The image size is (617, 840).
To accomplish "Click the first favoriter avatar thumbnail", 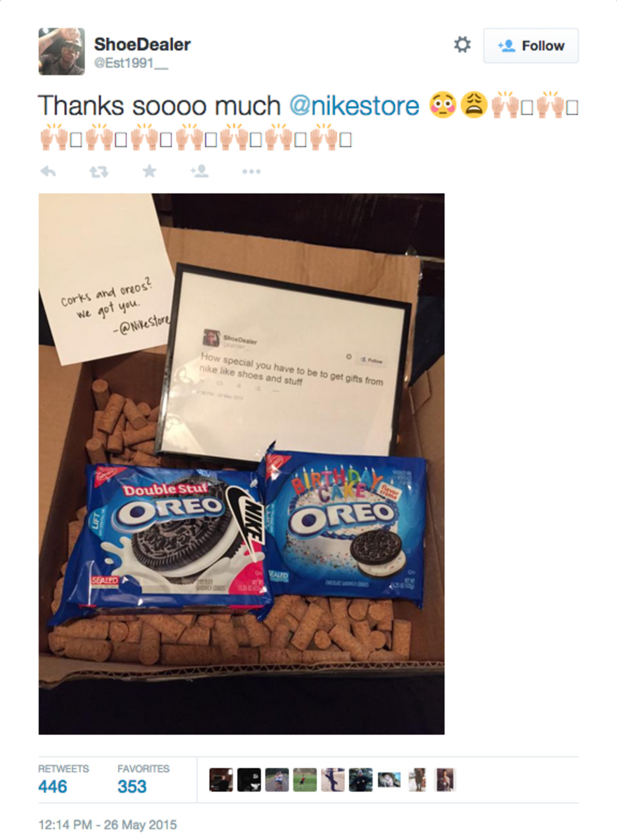I will point(221,780).
